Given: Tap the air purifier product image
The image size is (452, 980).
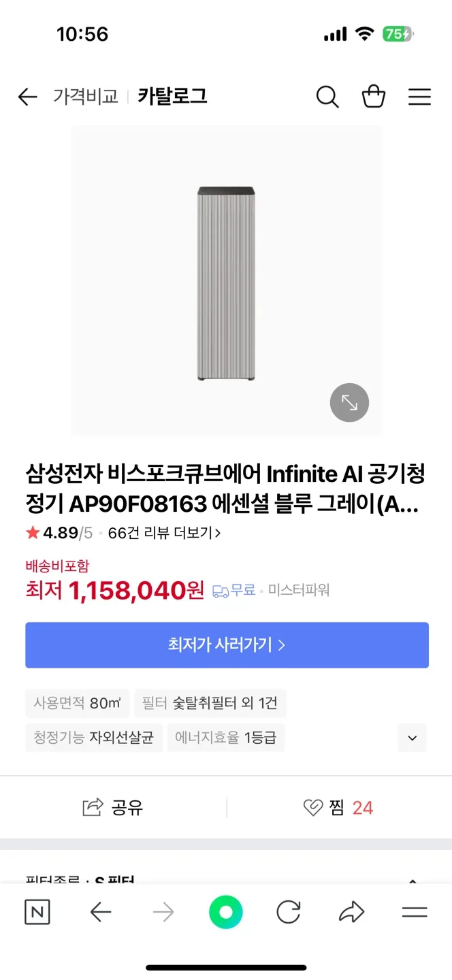Looking at the screenshot, I should pyautogui.click(x=226, y=282).
